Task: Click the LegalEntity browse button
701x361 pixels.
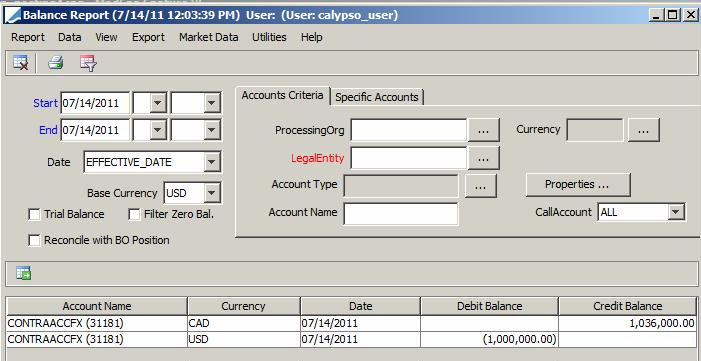Action: (x=483, y=158)
